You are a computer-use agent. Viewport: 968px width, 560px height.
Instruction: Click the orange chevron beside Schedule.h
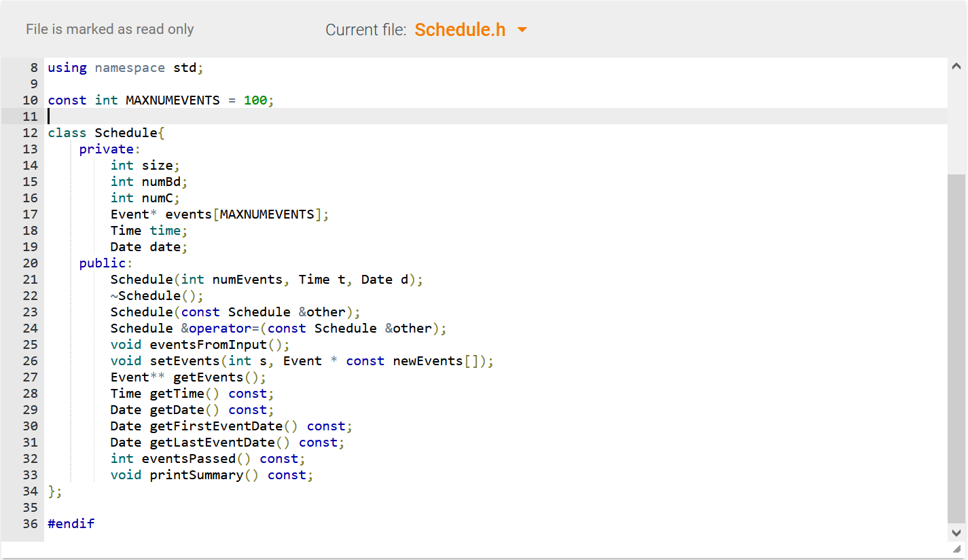pos(521,30)
